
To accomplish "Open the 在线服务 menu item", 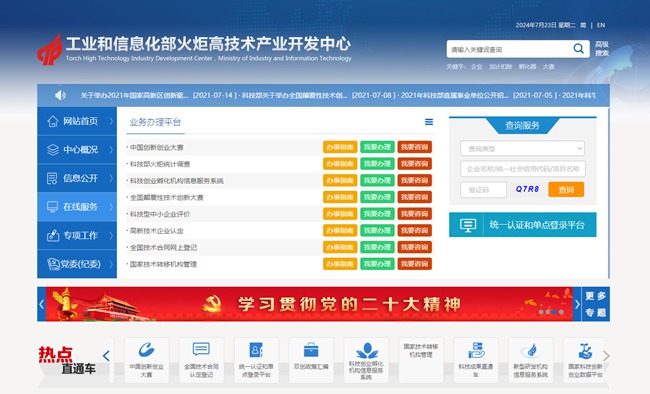I will coord(77,207).
